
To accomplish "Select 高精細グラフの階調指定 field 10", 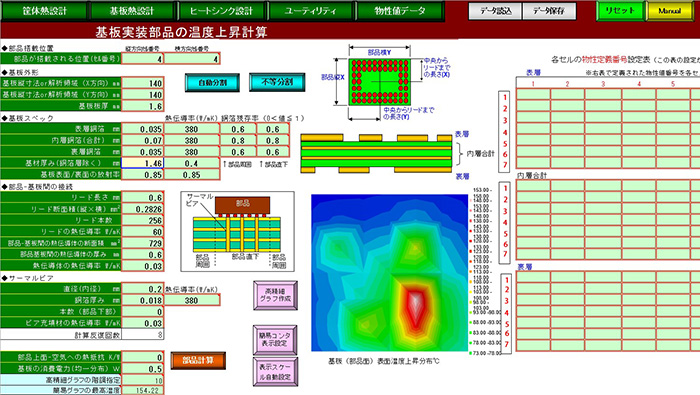I will click(x=142, y=380).
